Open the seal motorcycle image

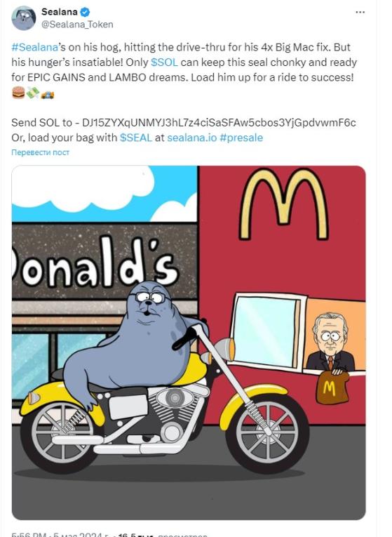189,343
